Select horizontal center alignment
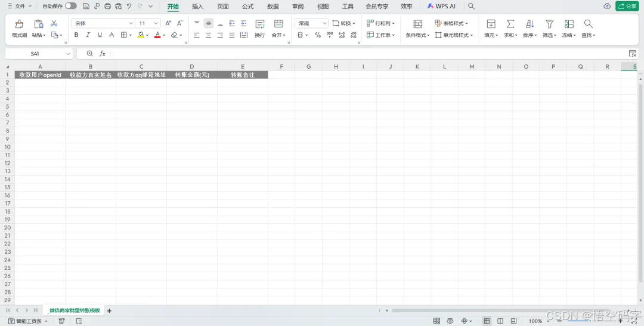 point(208,35)
